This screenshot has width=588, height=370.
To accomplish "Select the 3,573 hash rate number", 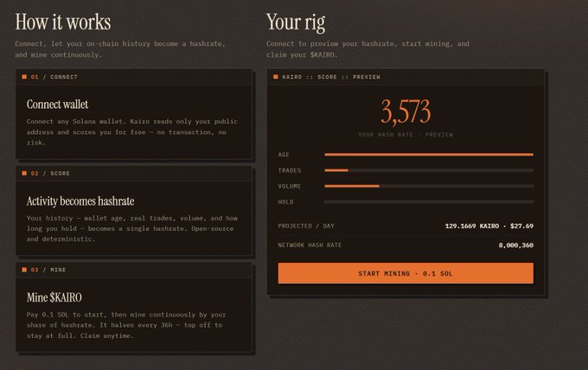I will (406, 112).
